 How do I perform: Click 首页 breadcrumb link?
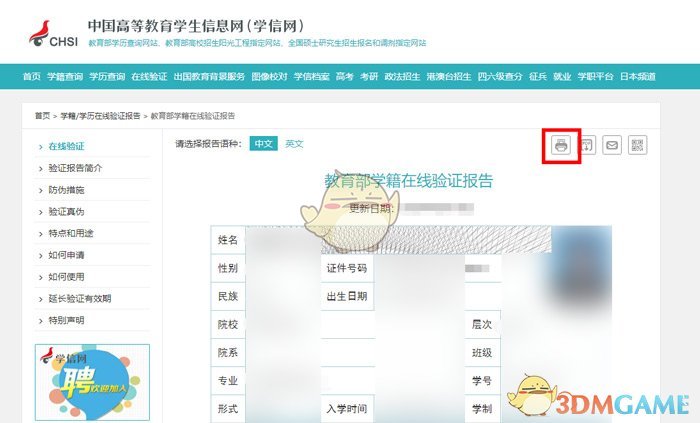(x=43, y=116)
